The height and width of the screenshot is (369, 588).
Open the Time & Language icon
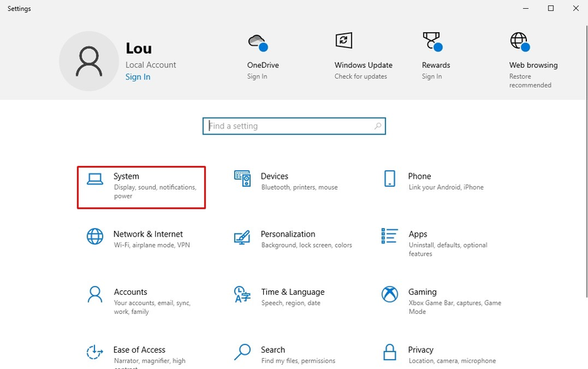click(243, 294)
